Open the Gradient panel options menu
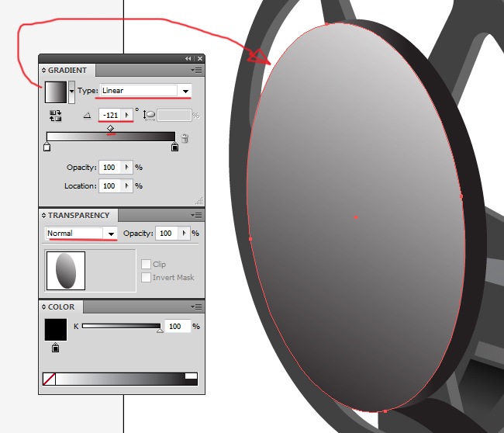The height and width of the screenshot is (433, 504). tap(196, 70)
